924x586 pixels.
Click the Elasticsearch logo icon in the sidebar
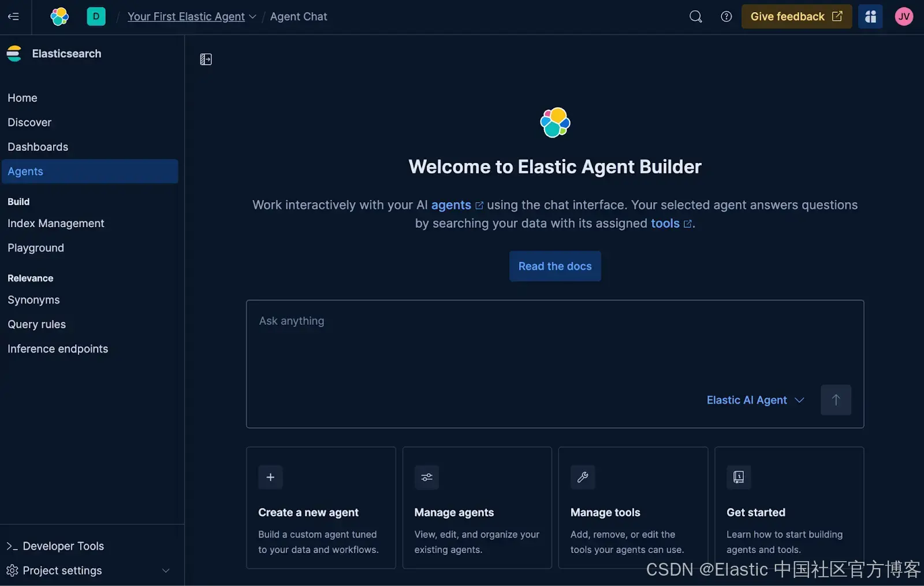pos(14,54)
